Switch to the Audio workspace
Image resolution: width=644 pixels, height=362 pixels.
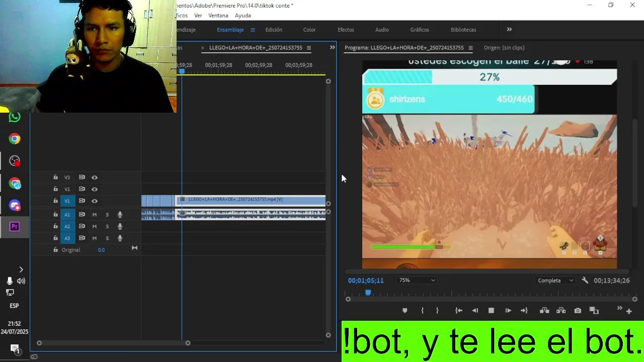click(x=382, y=30)
